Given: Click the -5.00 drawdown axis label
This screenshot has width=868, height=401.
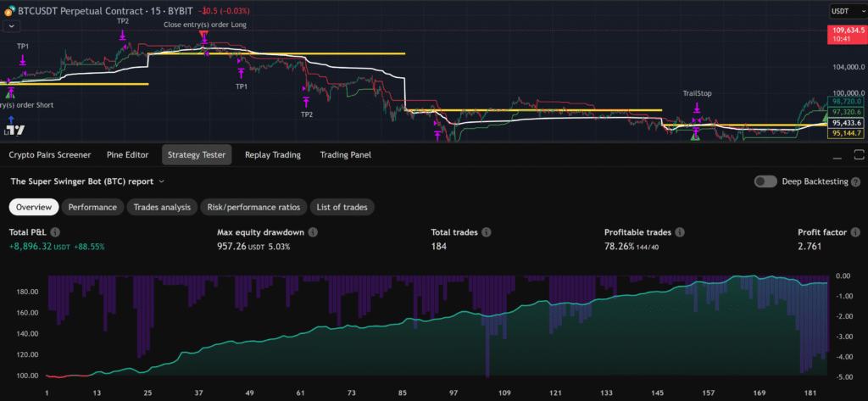Looking at the screenshot, I should pyautogui.click(x=844, y=378).
